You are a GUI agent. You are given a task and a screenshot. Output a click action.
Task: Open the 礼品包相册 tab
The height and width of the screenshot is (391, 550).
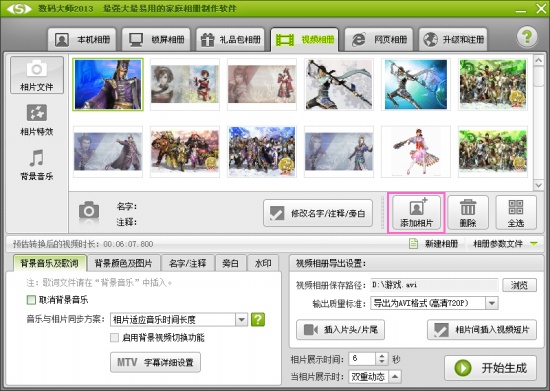point(230,40)
